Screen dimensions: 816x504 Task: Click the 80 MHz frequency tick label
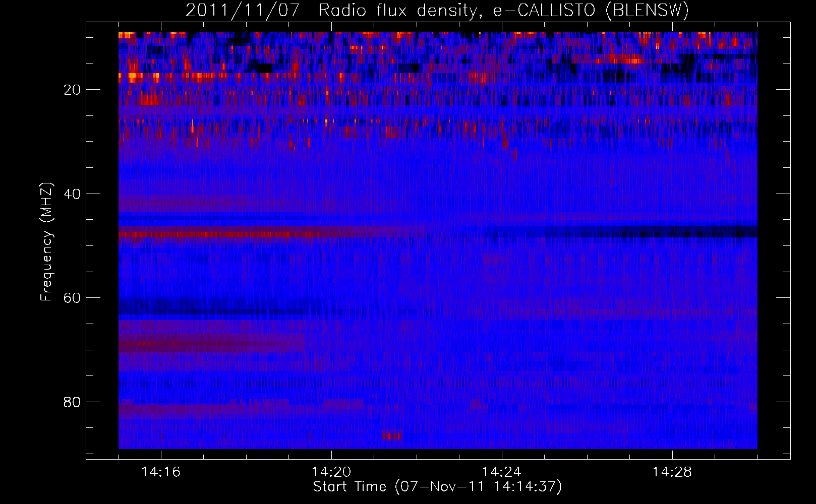click(72, 402)
